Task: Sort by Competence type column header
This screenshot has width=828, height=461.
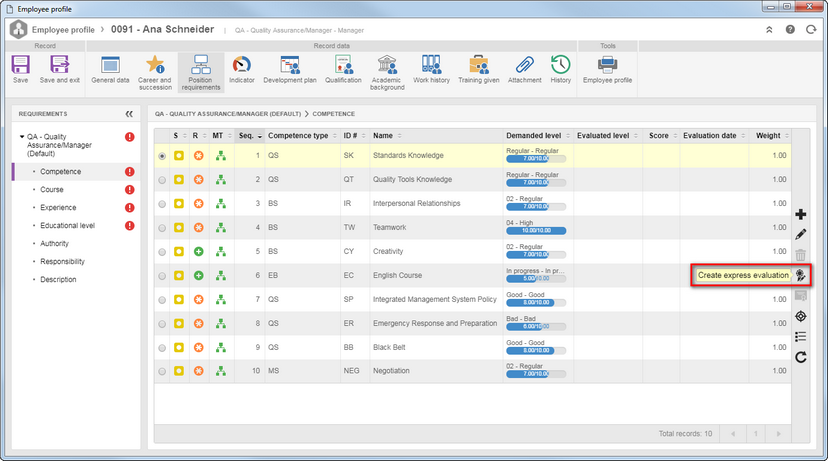Action: pyautogui.click(x=302, y=136)
